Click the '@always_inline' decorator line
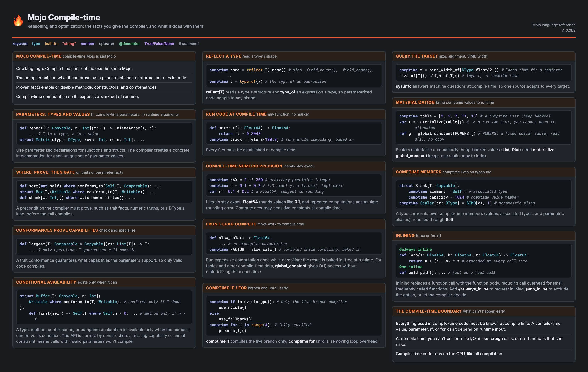This screenshot has height=372, width=588. click(x=415, y=250)
